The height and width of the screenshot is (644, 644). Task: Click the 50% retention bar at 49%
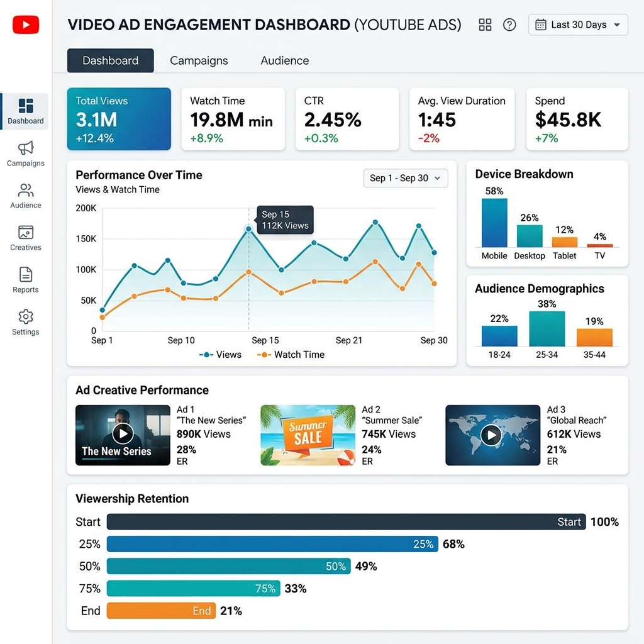(229, 566)
